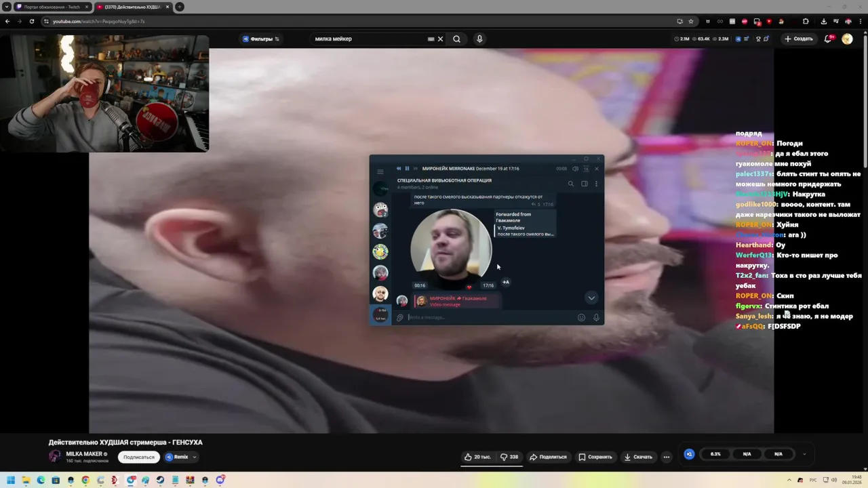Open YouTube notifications bell
Viewport: 868px width, 488px height.
pos(828,39)
